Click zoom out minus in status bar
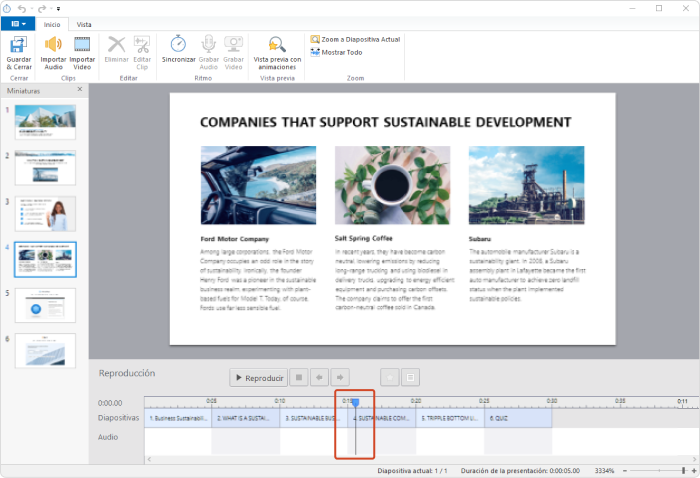This screenshot has height=478, width=700. [625, 470]
